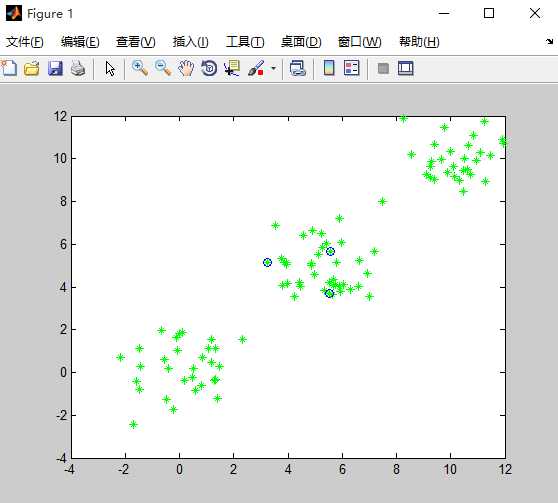Click the New Figure icon
Screen dimensions: 558x503
[x=9, y=68]
